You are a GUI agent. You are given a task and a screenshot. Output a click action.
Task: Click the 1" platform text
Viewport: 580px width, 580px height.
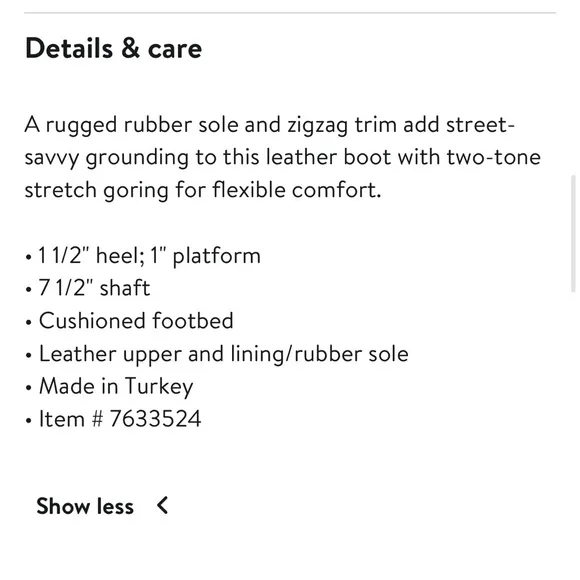pyautogui.click(x=205, y=256)
